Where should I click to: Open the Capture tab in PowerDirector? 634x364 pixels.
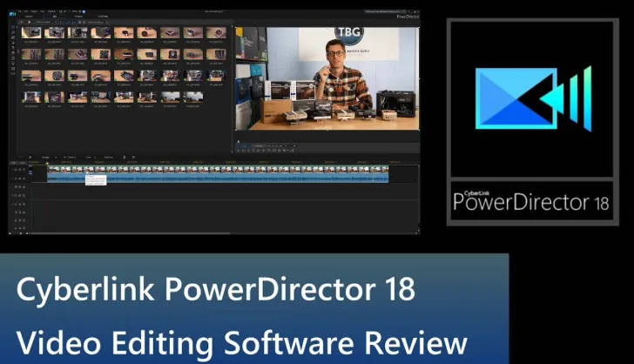(29, 17)
